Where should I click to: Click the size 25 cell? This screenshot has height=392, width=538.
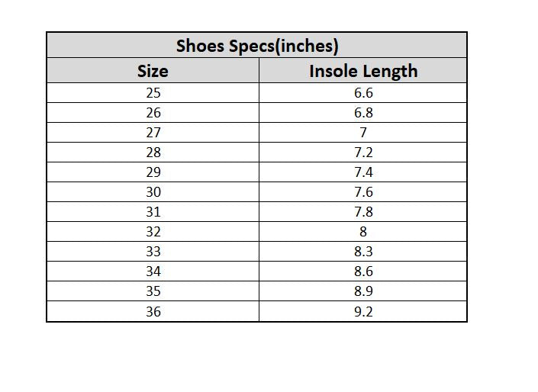click(x=153, y=93)
